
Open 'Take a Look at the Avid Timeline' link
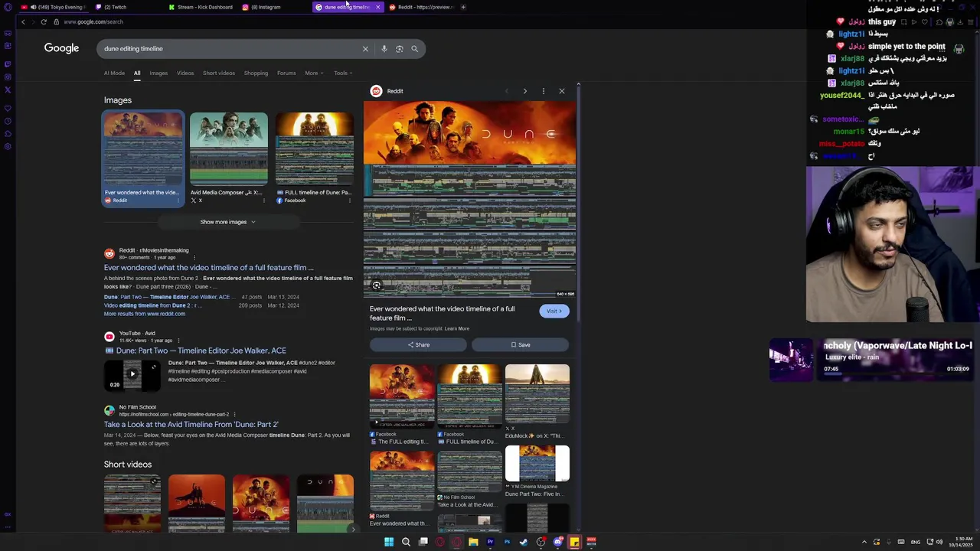(191, 424)
